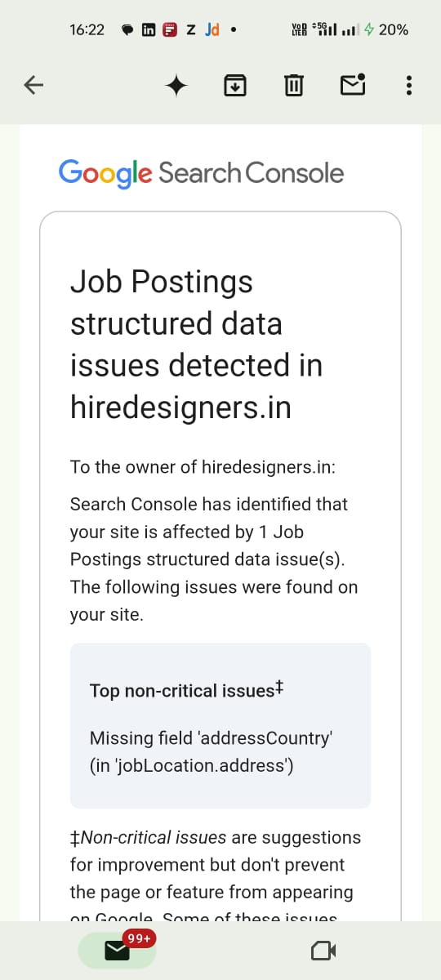The width and height of the screenshot is (441, 980).
Task: Tap the LinkedIn notification icon in status bar
Action: [x=150, y=30]
